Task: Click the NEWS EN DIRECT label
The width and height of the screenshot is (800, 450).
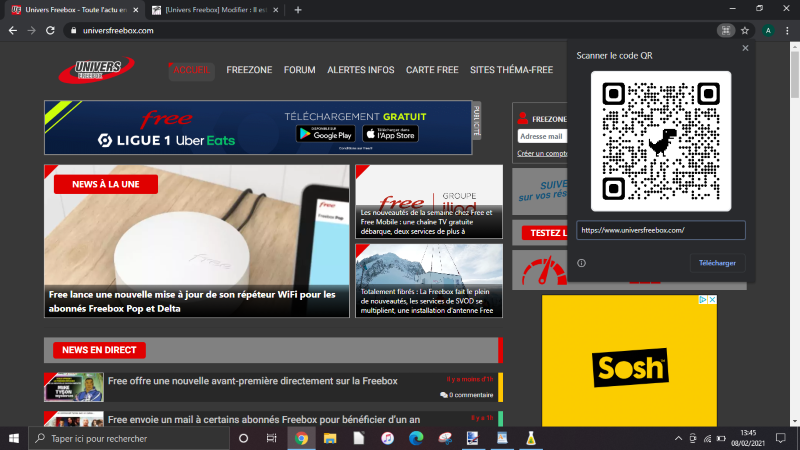Action: click(99, 350)
